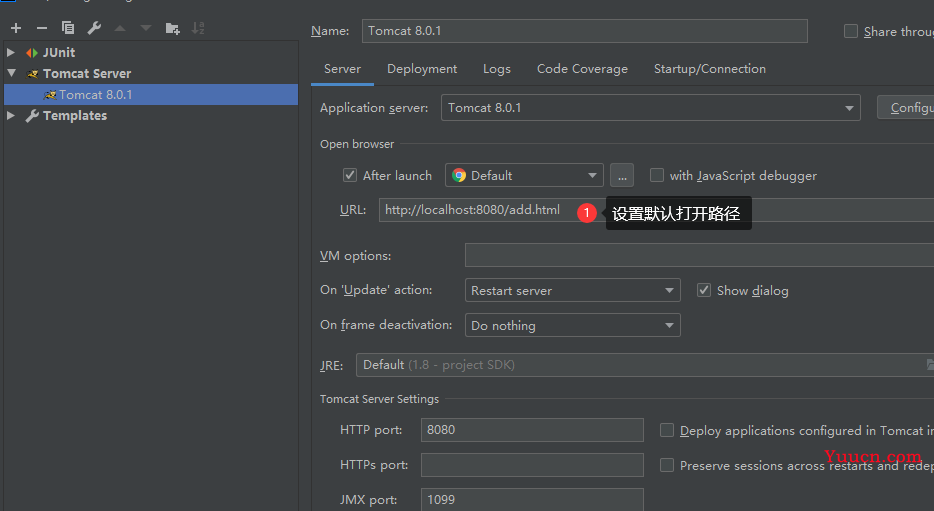
Task: Click the HTTPs port field
Action: (x=532, y=465)
